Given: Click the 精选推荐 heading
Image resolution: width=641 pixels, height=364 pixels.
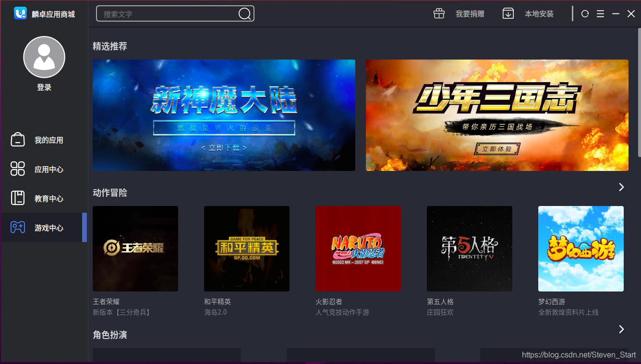Looking at the screenshot, I should (110, 46).
